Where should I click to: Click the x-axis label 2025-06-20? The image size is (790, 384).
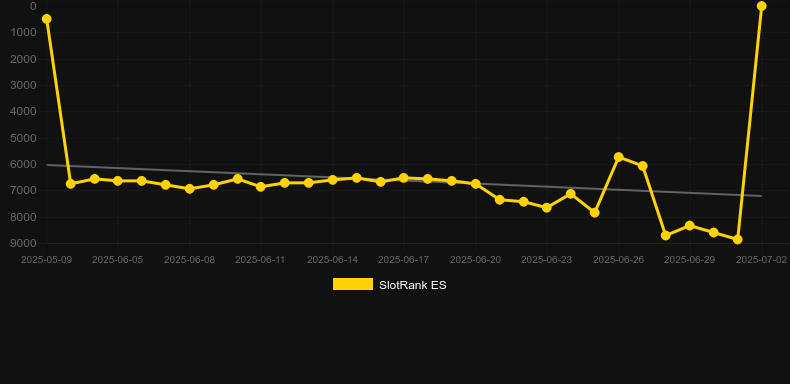[x=475, y=260]
